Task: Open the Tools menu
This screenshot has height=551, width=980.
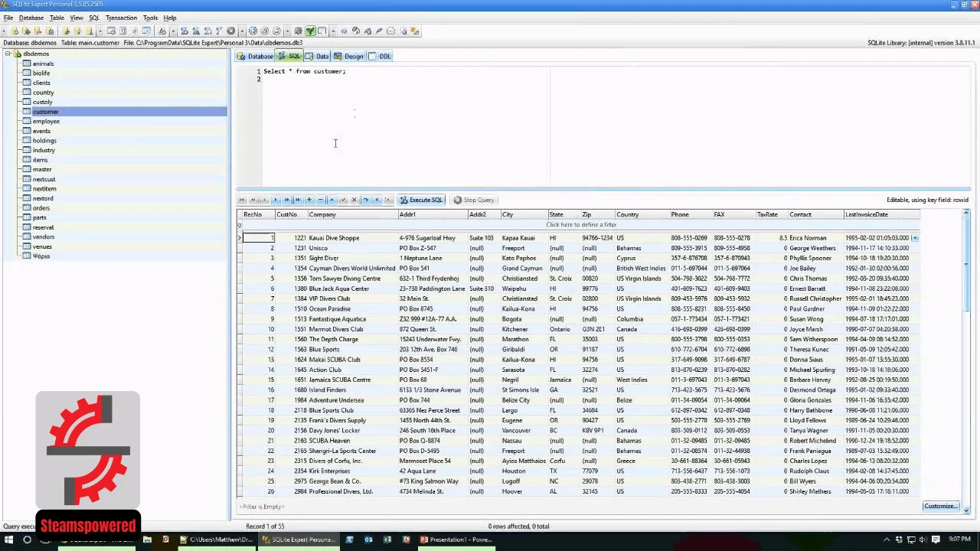Action: (x=150, y=18)
